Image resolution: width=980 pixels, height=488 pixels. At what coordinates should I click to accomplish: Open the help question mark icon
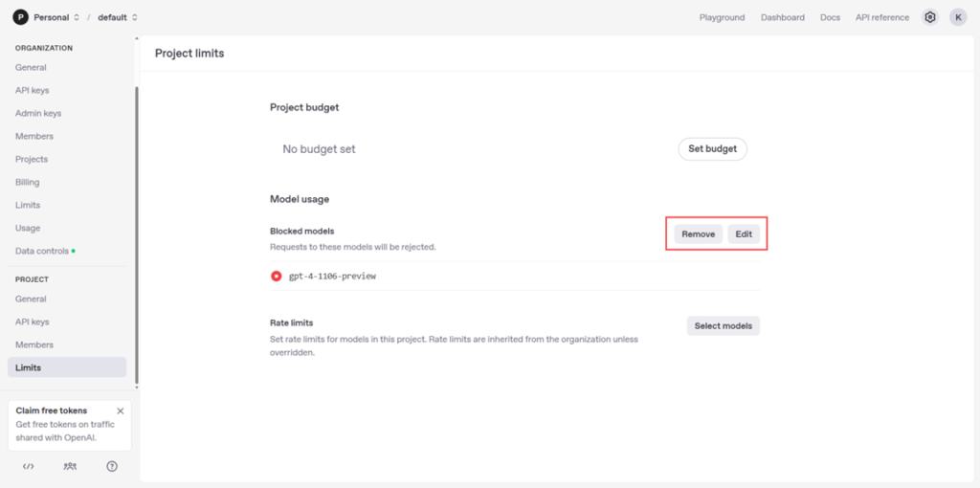(x=112, y=467)
